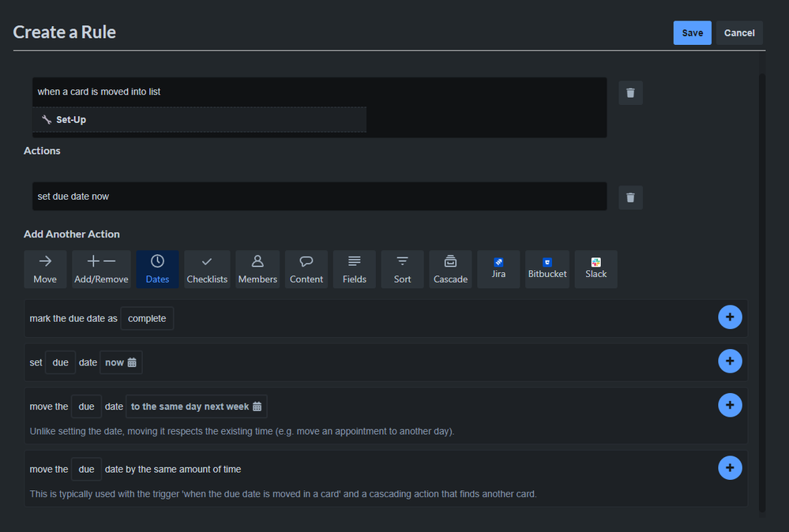This screenshot has height=532, width=789.
Task: Edit the Set-Up list selection
Action: point(200,119)
